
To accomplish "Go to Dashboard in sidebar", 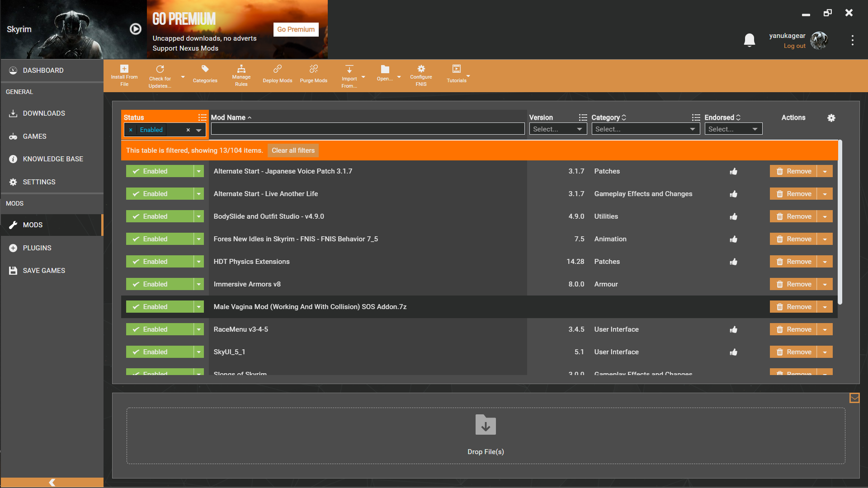I will 52,70.
